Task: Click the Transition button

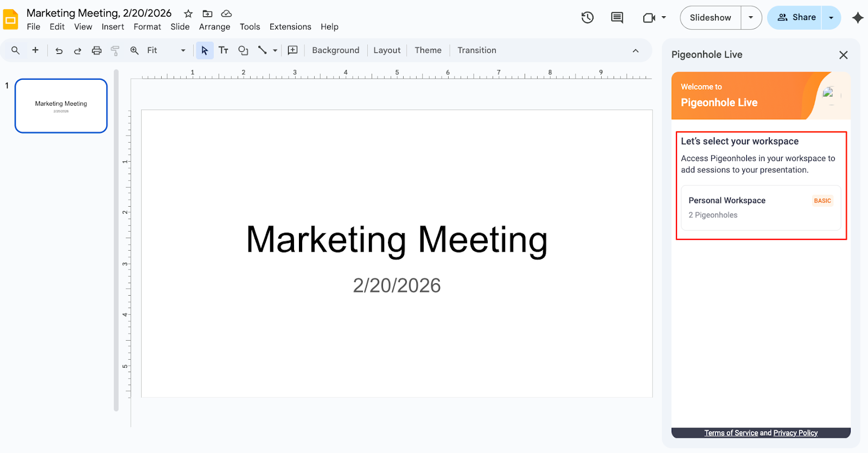Action: coord(476,50)
